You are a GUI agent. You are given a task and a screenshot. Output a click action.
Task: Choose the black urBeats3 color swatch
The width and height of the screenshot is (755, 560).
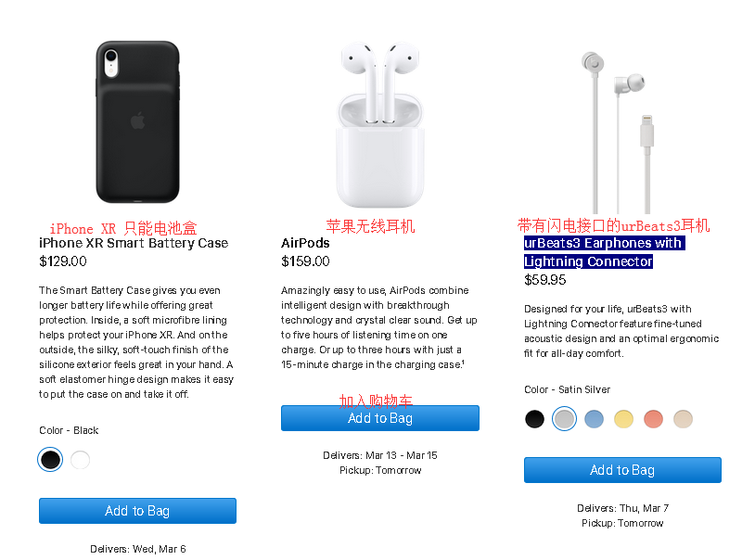pos(535,419)
